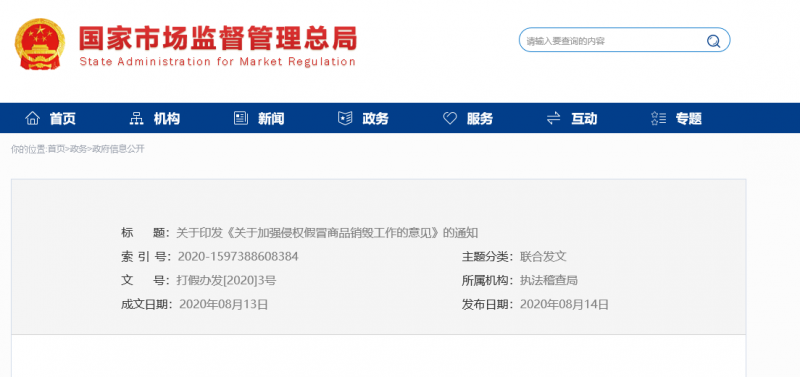Open the 机构 menu item
This screenshot has width=800, height=377.
[166, 119]
